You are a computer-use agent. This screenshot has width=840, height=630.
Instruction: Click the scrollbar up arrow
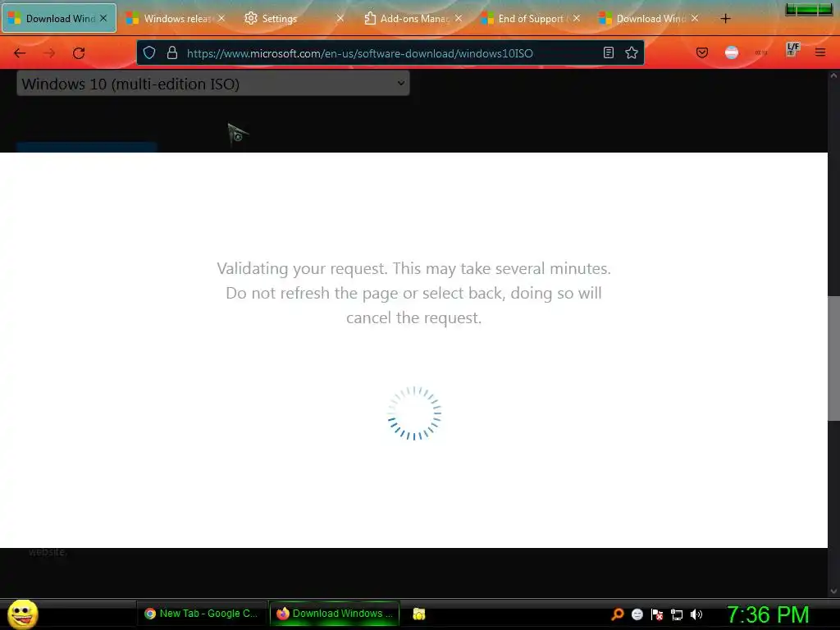pyautogui.click(x=833, y=76)
